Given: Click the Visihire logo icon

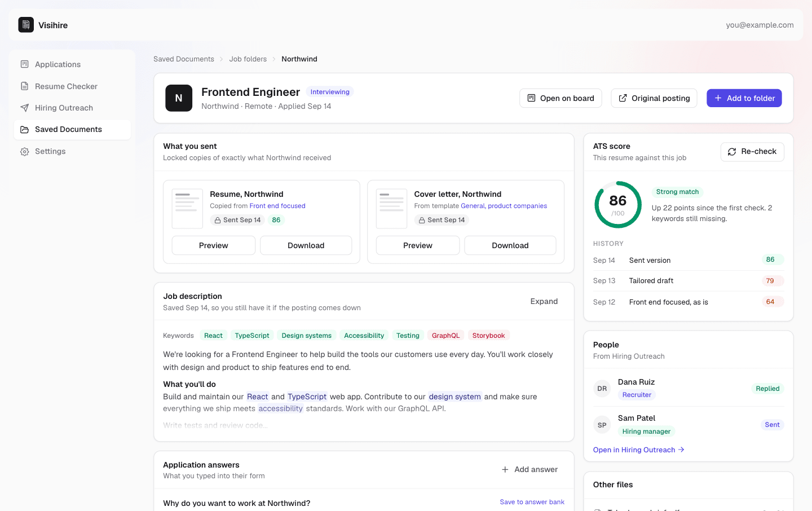Looking at the screenshot, I should pos(26,25).
